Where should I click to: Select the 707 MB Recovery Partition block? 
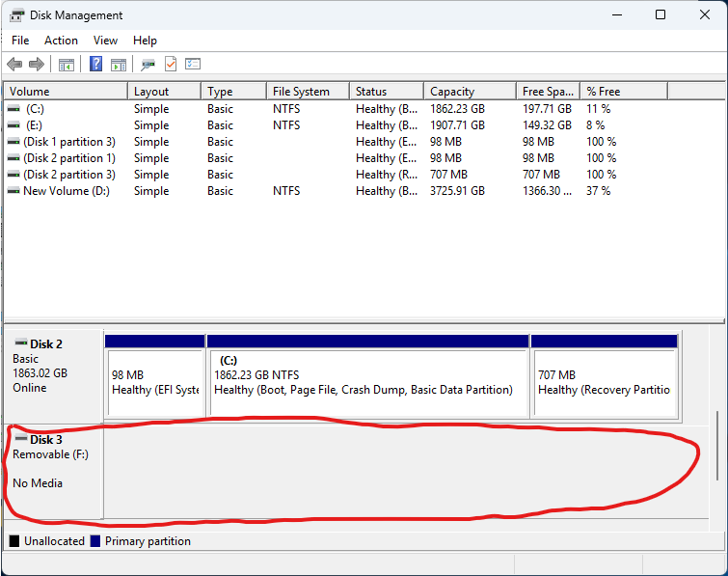point(604,381)
